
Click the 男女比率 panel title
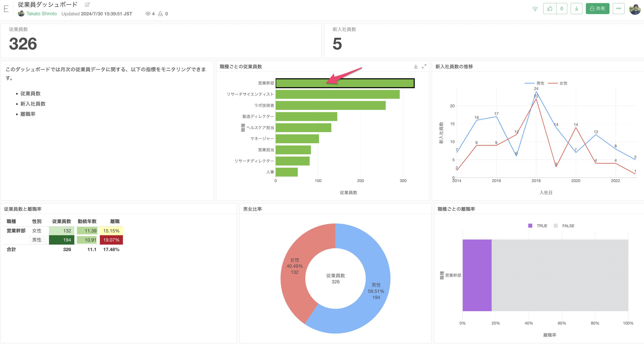tap(253, 209)
